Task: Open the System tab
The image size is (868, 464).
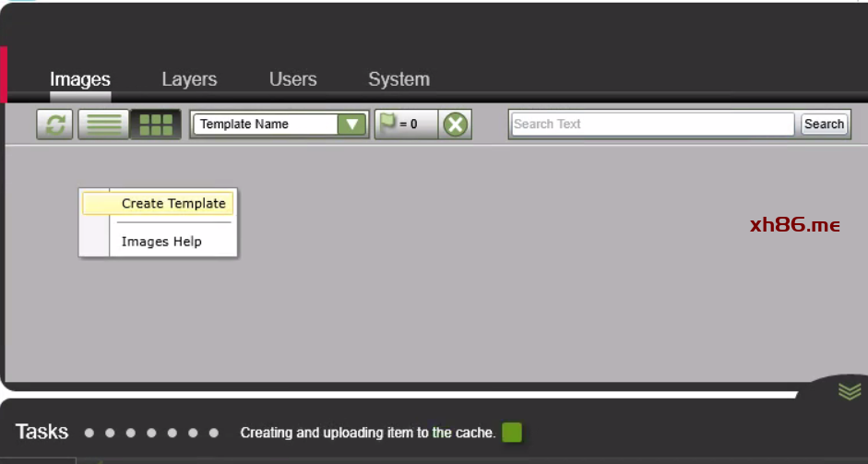Action: [x=398, y=79]
